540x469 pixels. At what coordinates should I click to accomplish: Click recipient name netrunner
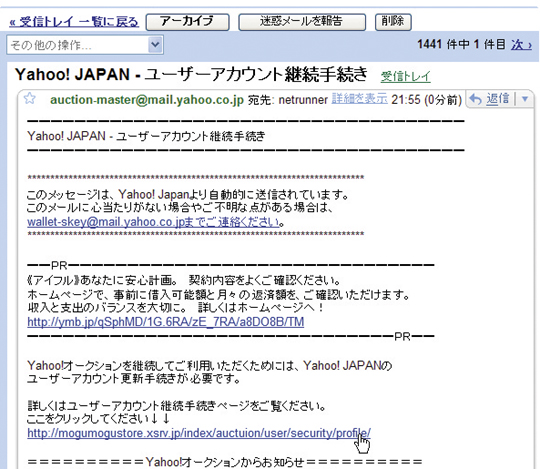tap(303, 100)
